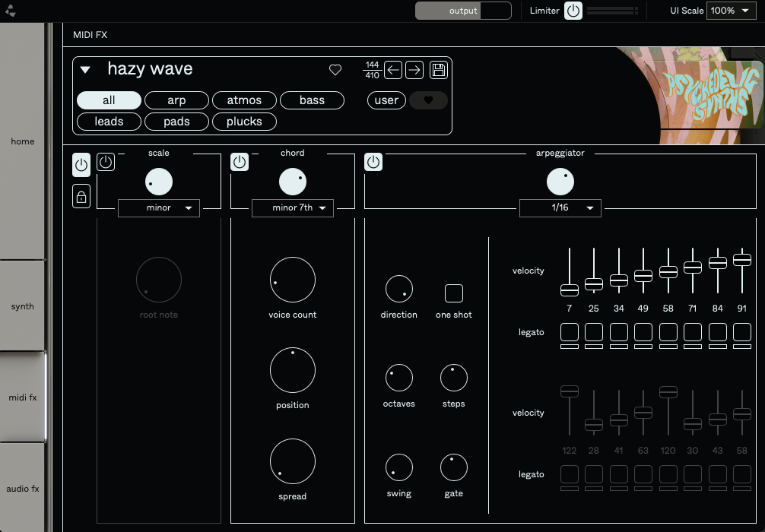Viewport: 765px width, 532px height.
Task: Click the arpeggiator direction knob
Action: [x=399, y=289]
